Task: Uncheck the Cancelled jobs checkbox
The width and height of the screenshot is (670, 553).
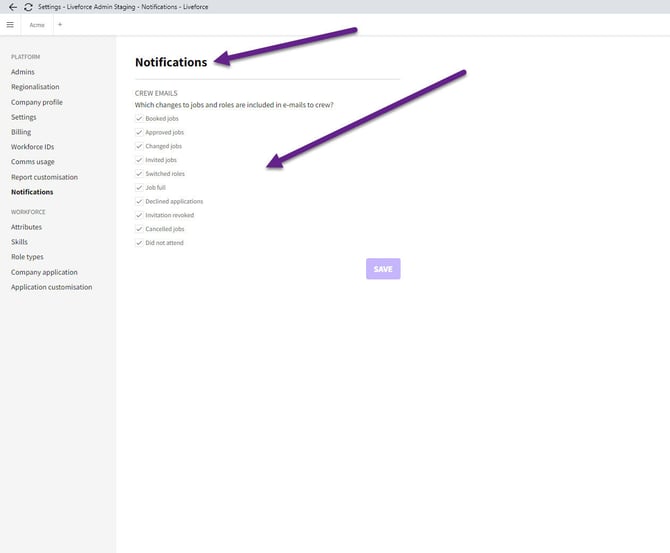Action: [139, 229]
